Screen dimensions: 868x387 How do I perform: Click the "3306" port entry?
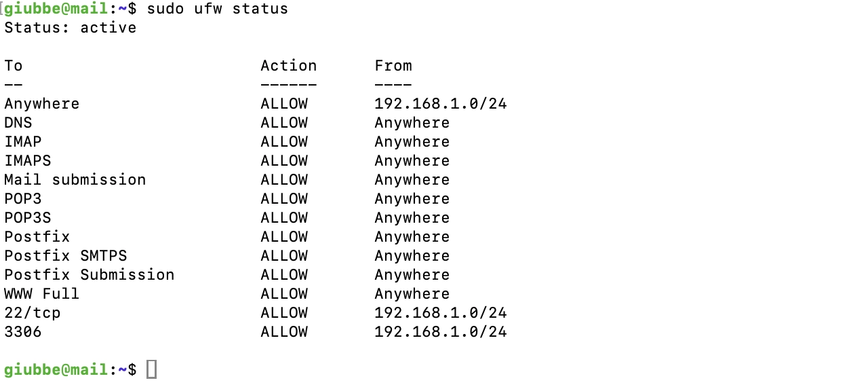point(23,332)
